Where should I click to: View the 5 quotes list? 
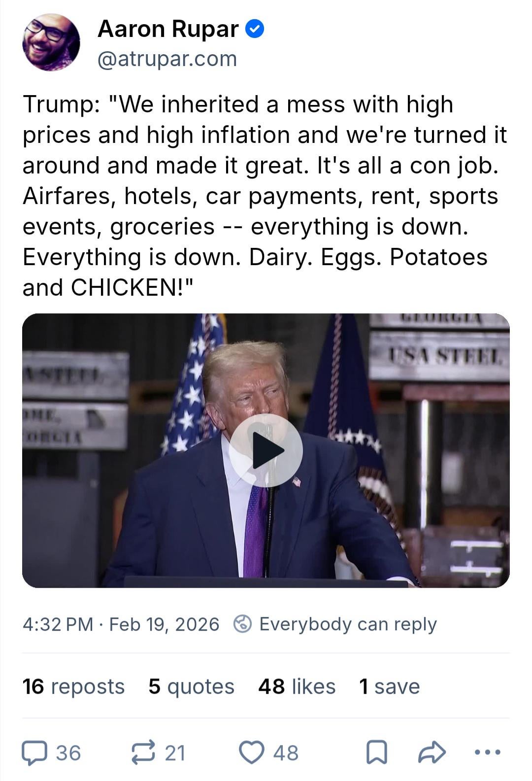pos(191,686)
